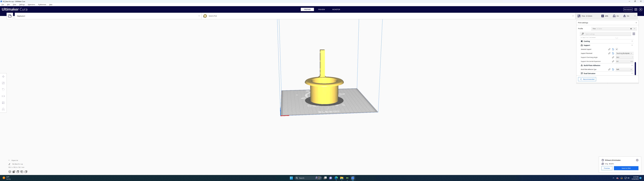Switch to 3D perspective view cube icon

[x=10, y=172]
